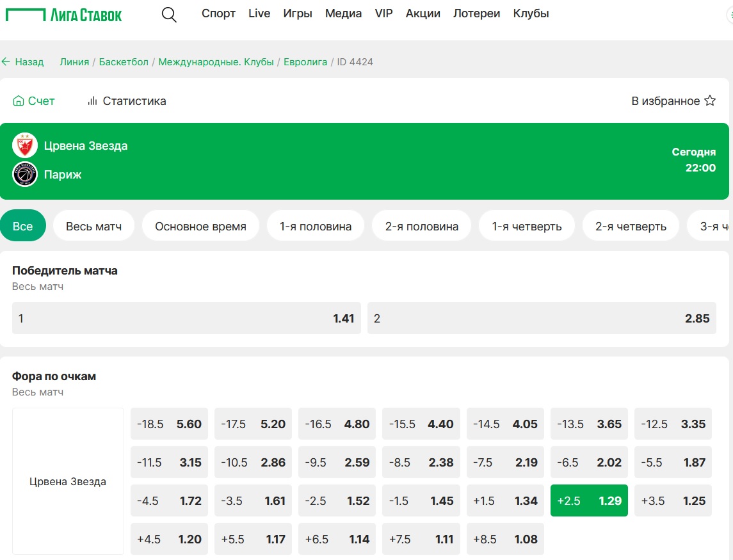733x560 pixels.
Task: Pick handicap +7.5 at 1.11
Action: (421, 539)
